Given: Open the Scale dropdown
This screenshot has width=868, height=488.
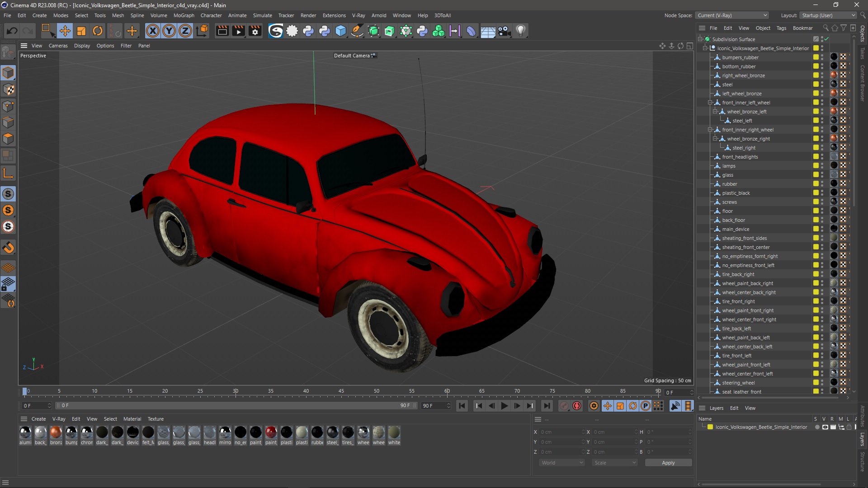Looking at the screenshot, I should click(x=615, y=463).
